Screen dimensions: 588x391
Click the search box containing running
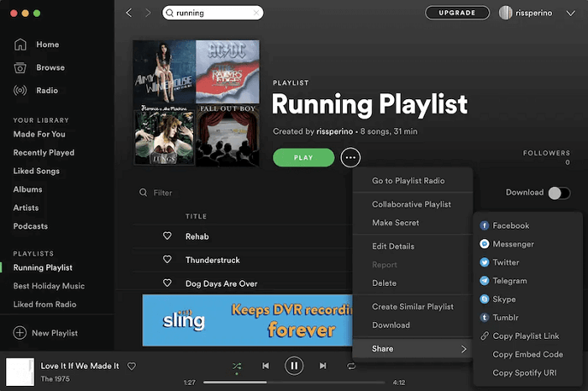(x=213, y=13)
